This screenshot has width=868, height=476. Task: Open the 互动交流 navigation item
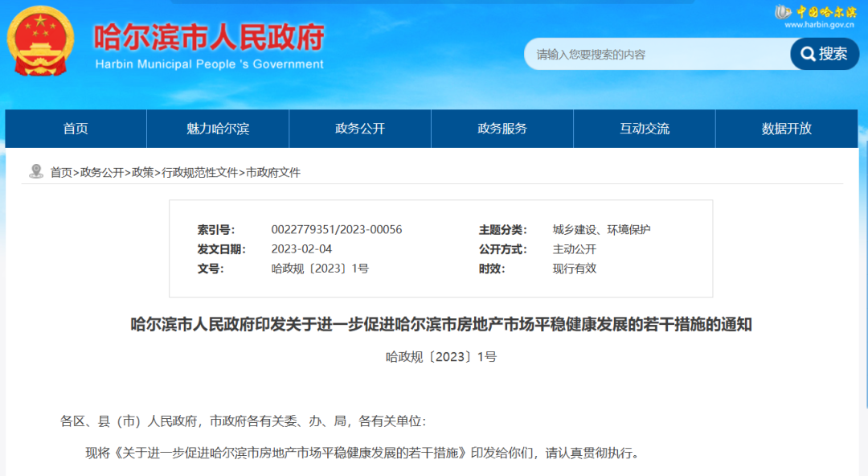point(645,129)
